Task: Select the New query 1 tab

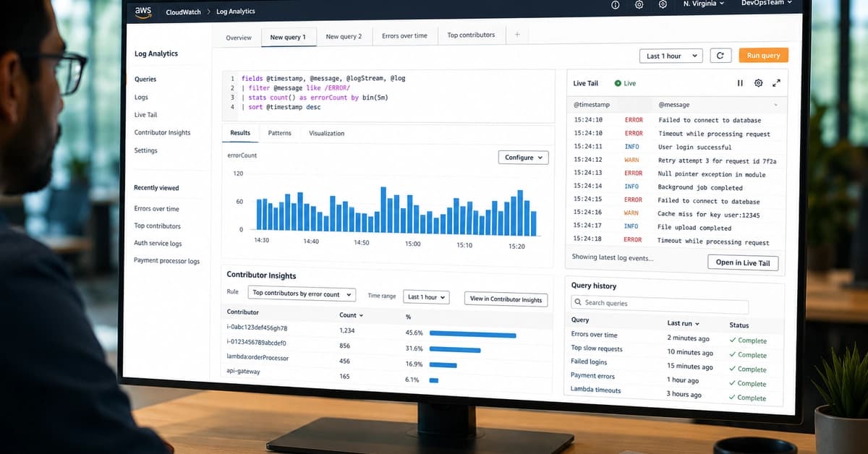Action: [x=288, y=37]
